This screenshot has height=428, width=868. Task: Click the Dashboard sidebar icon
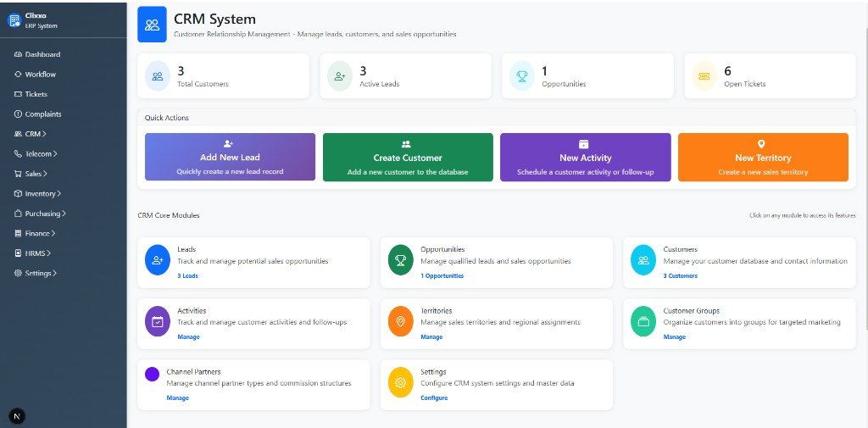pyautogui.click(x=18, y=54)
